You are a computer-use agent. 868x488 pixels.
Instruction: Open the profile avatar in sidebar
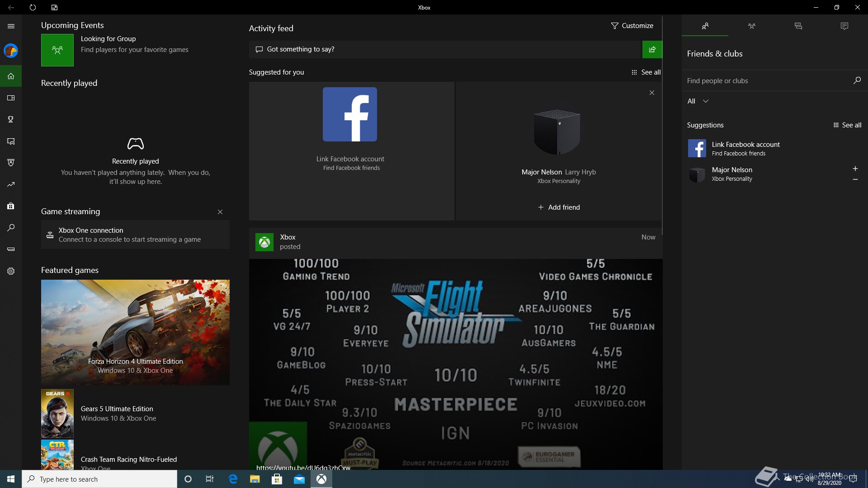pos(11,51)
